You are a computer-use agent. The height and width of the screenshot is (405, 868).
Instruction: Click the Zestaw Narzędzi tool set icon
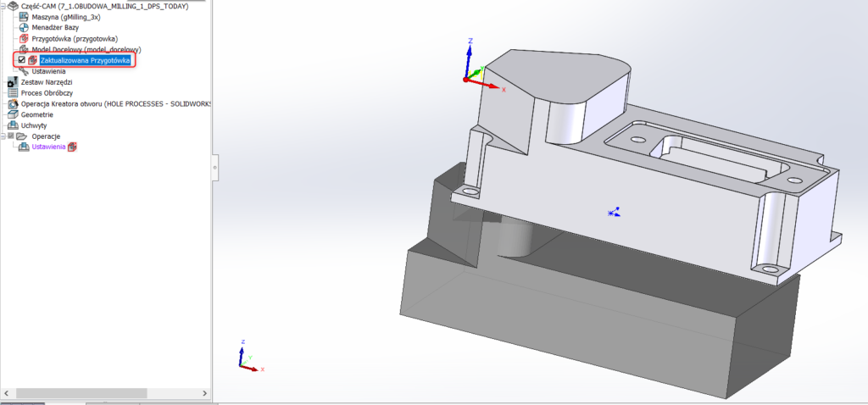pos(13,82)
